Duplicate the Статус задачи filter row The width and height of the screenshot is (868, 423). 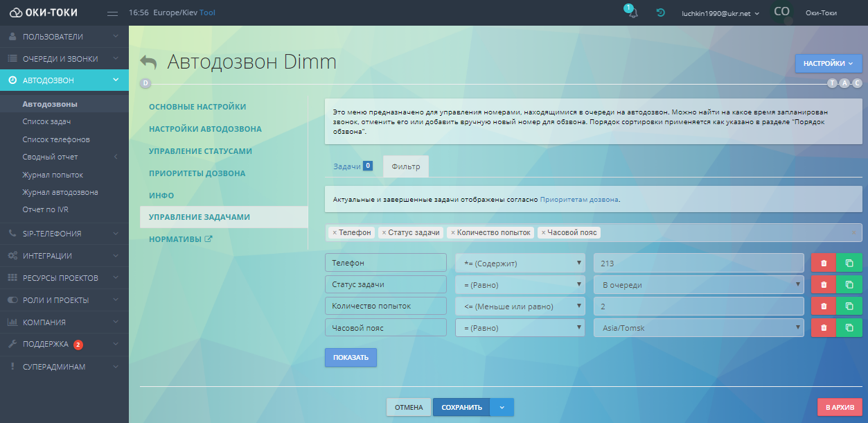tap(849, 284)
